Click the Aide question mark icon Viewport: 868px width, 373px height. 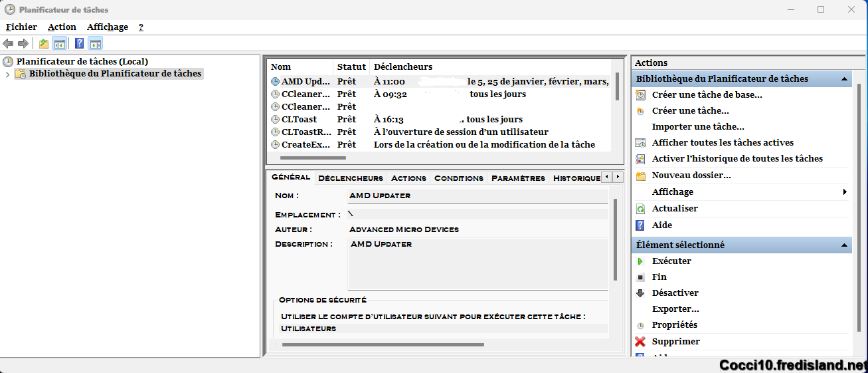640,225
